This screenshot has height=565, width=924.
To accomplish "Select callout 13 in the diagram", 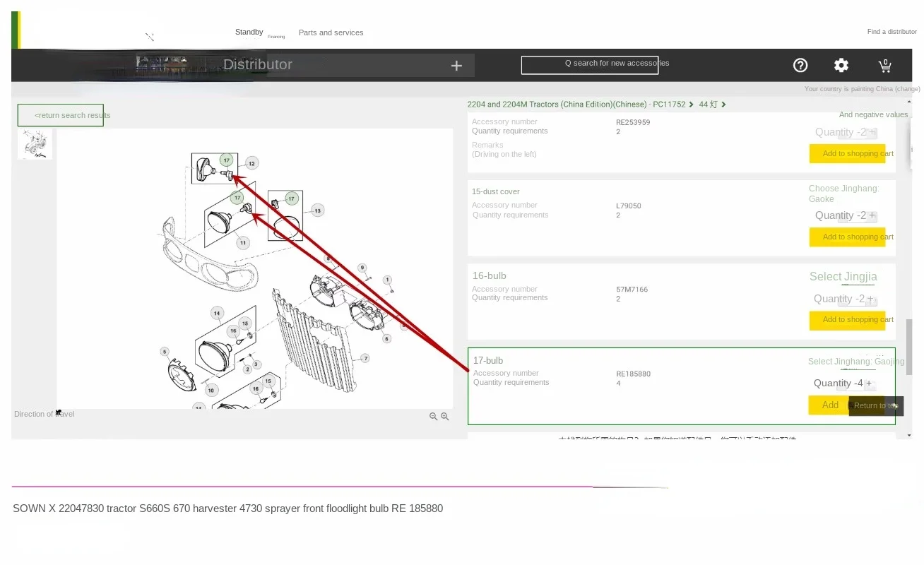I will [x=317, y=210].
